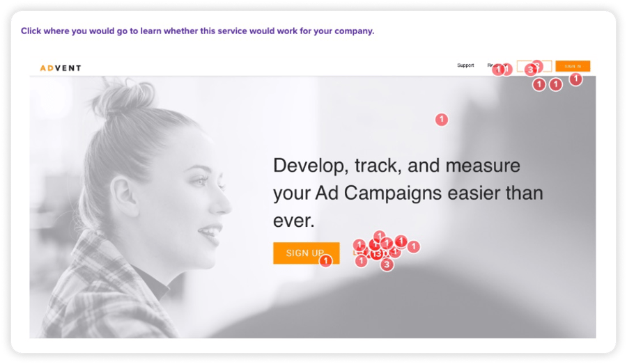Select the heatmap marker labeled 13

[x=376, y=254]
